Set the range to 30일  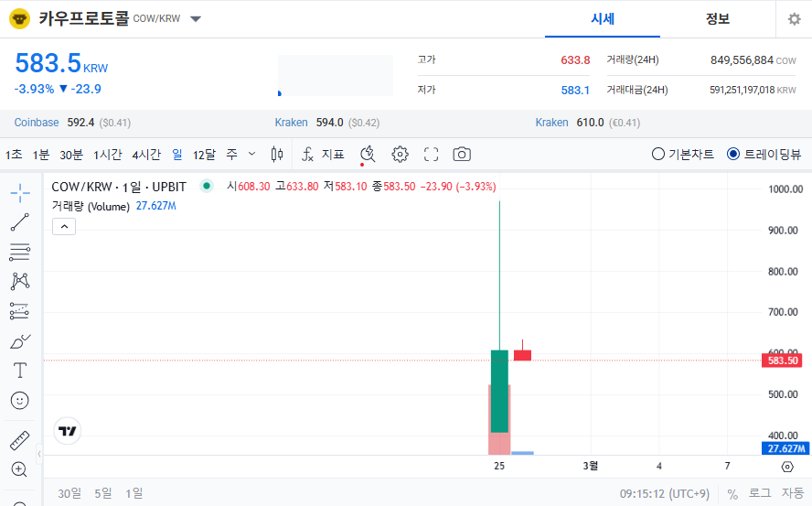(x=69, y=493)
